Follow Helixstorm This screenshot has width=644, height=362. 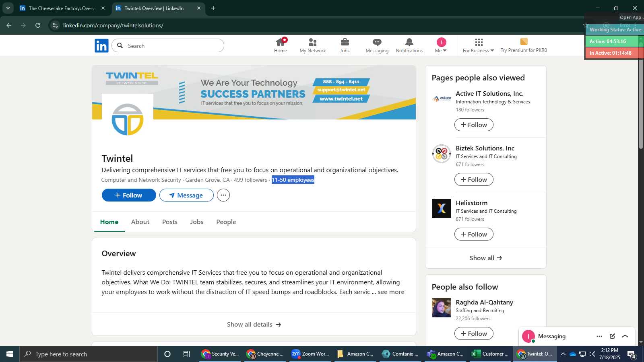[474, 234]
